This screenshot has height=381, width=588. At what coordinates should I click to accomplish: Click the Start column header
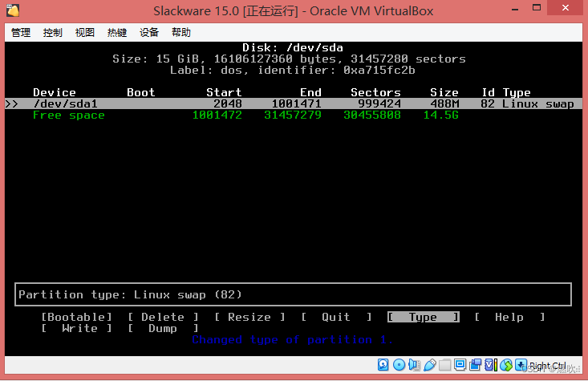tap(224, 92)
